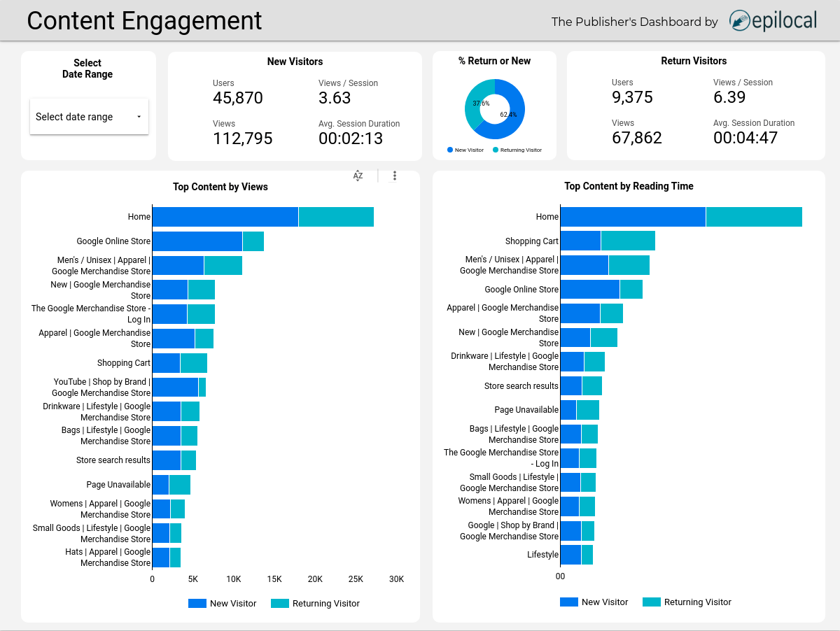The width and height of the screenshot is (840, 631).
Task: Open the three-dot options menu on Top Content by Views
Action: [394, 176]
